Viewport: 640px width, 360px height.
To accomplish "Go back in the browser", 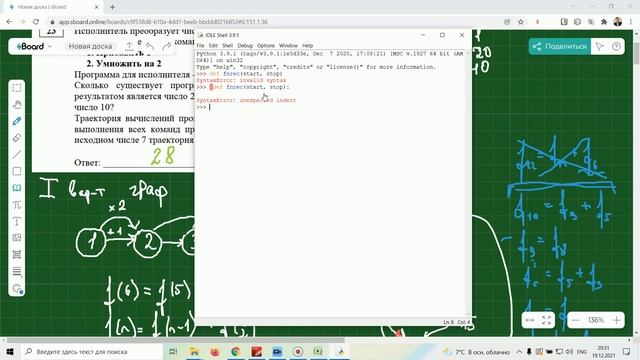I will coord(9,22).
